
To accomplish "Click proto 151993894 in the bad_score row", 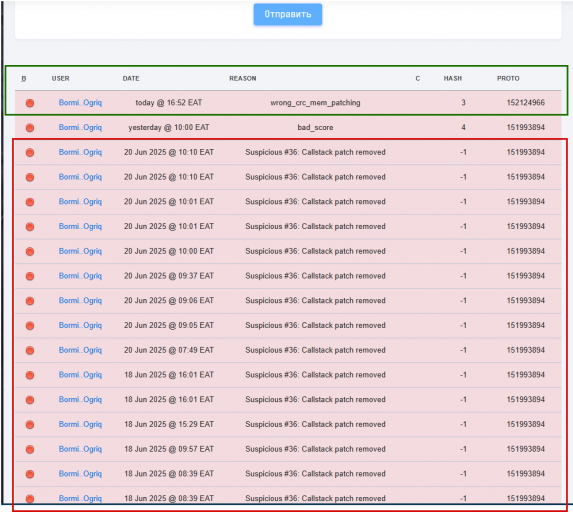I will click(525, 128).
